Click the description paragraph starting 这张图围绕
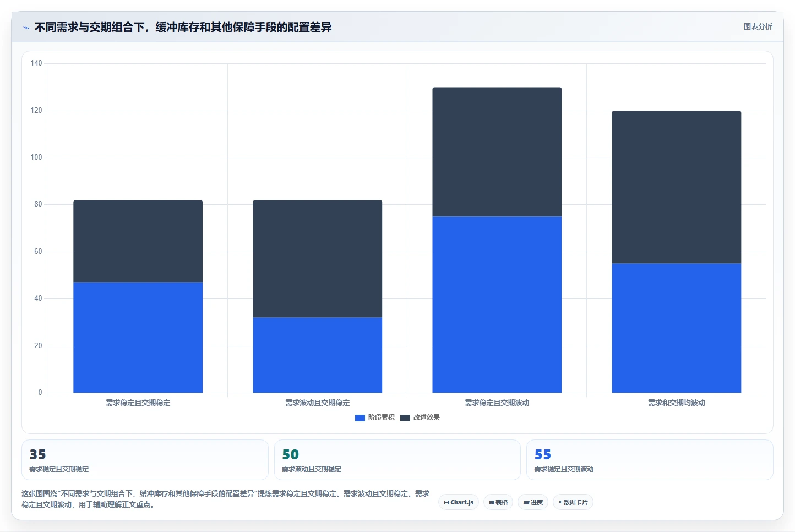Image resolution: width=795 pixels, height=532 pixels. point(225,499)
